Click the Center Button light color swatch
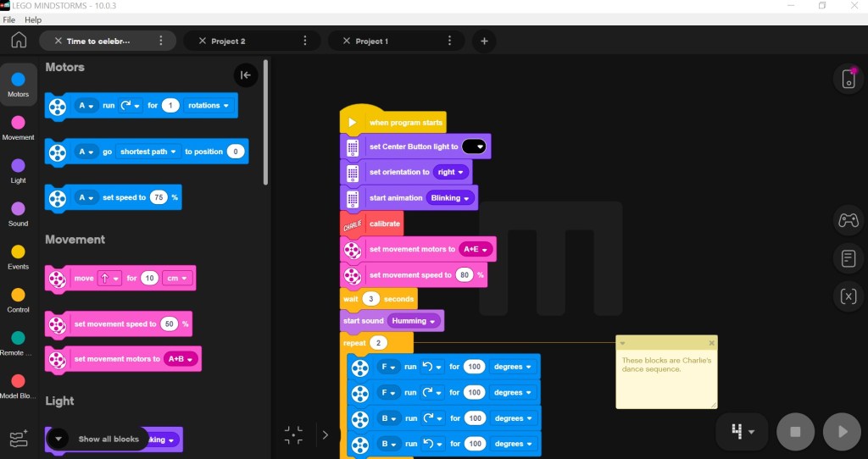The image size is (868, 459). [x=475, y=147]
